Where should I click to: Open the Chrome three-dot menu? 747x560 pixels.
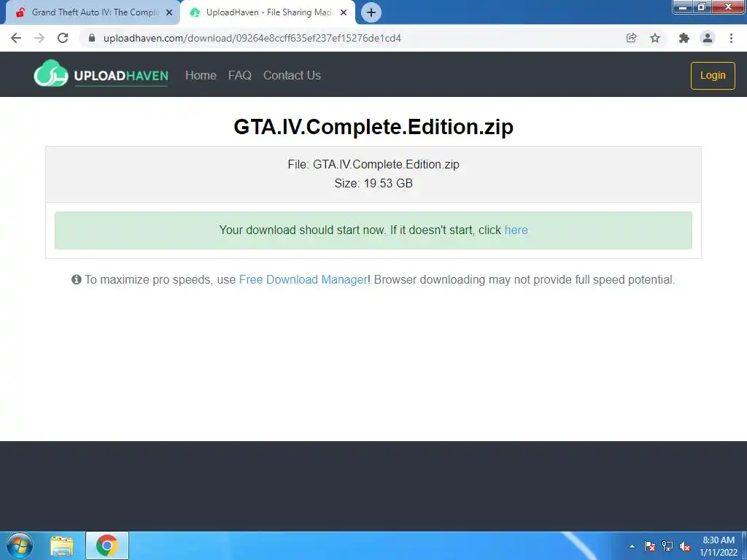coord(731,38)
